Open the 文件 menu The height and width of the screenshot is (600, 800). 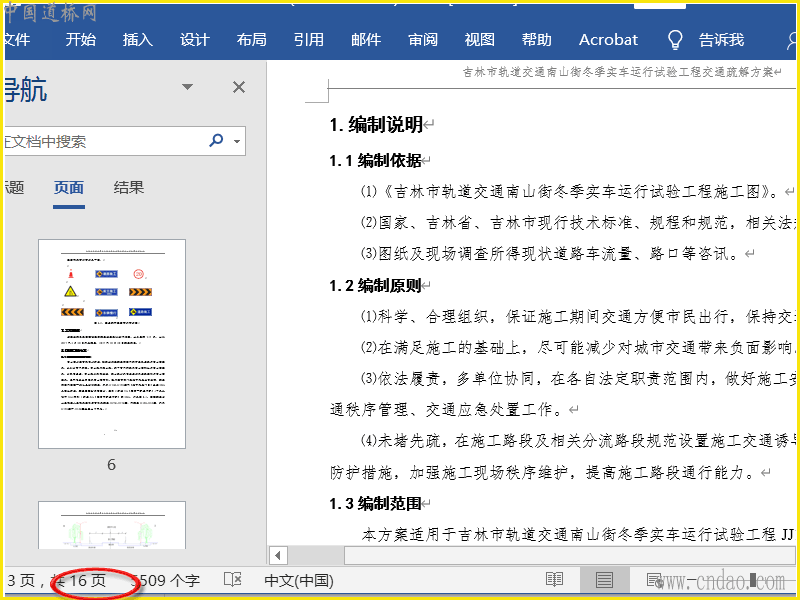point(17,39)
